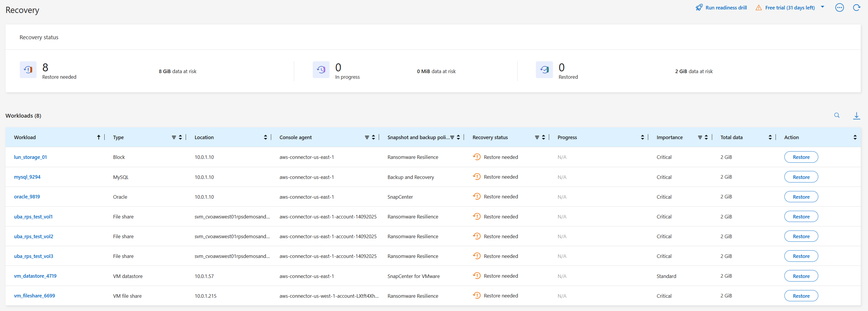Toggle the Workload column sort arrow
The image size is (868, 311).
pos(99,137)
